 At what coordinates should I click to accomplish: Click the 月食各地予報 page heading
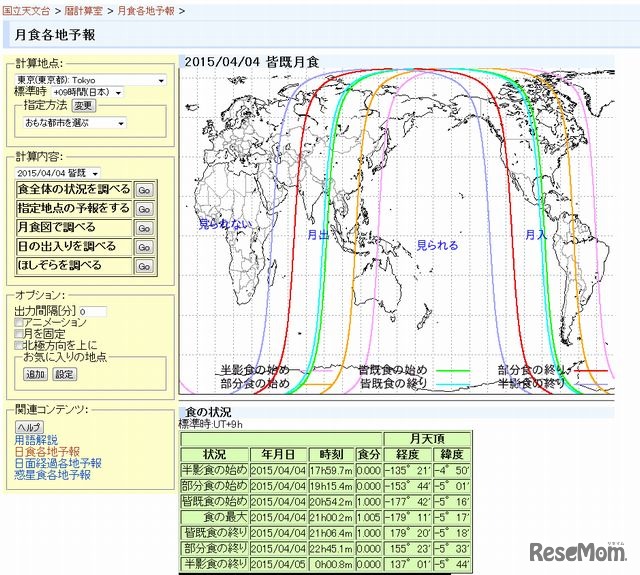coord(55,35)
